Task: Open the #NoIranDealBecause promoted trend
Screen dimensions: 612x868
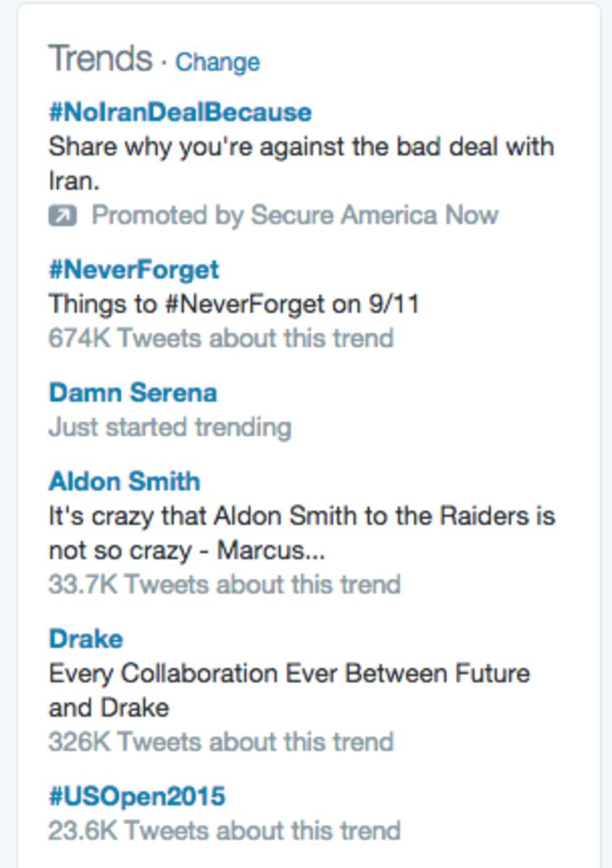Action: click(180, 112)
